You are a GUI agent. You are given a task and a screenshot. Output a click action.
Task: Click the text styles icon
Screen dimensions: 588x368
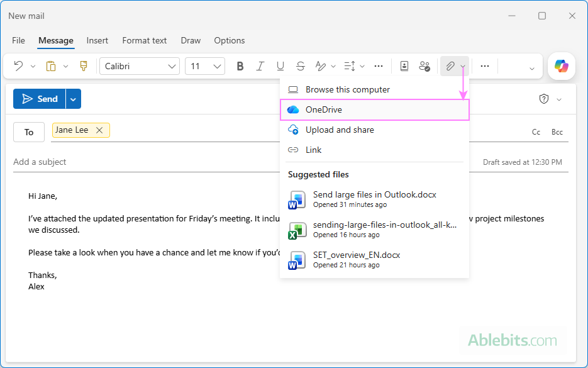click(320, 67)
